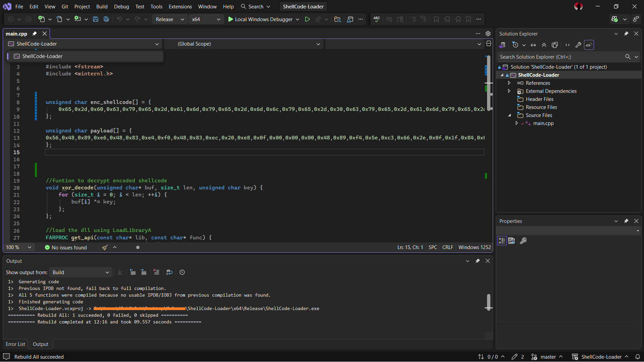Toggle Show All Files in Solution Explorer
The width and height of the screenshot is (644, 362).
(x=555, y=45)
